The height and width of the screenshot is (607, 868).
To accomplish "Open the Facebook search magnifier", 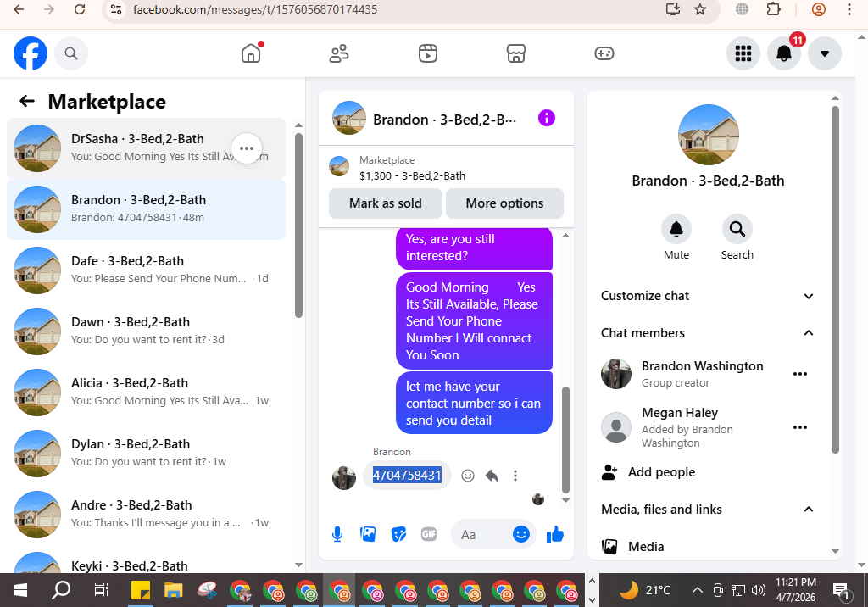I will pos(71,53).
